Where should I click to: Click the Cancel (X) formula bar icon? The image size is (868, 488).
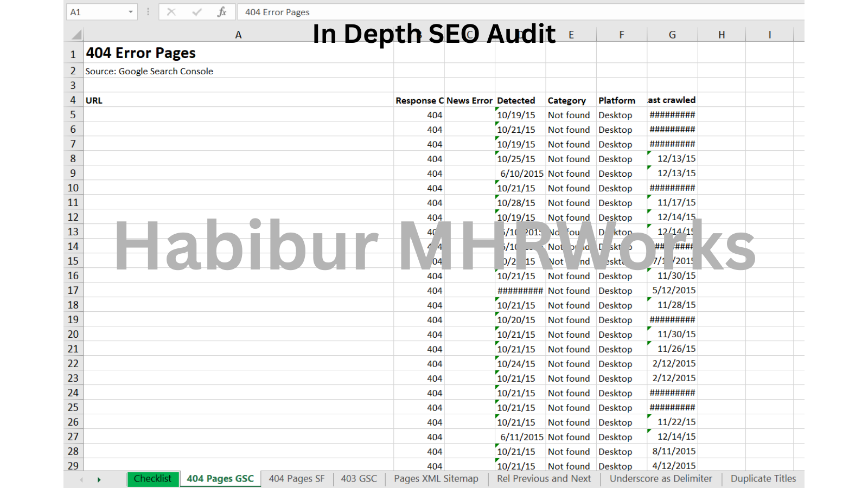click(171, 12)
